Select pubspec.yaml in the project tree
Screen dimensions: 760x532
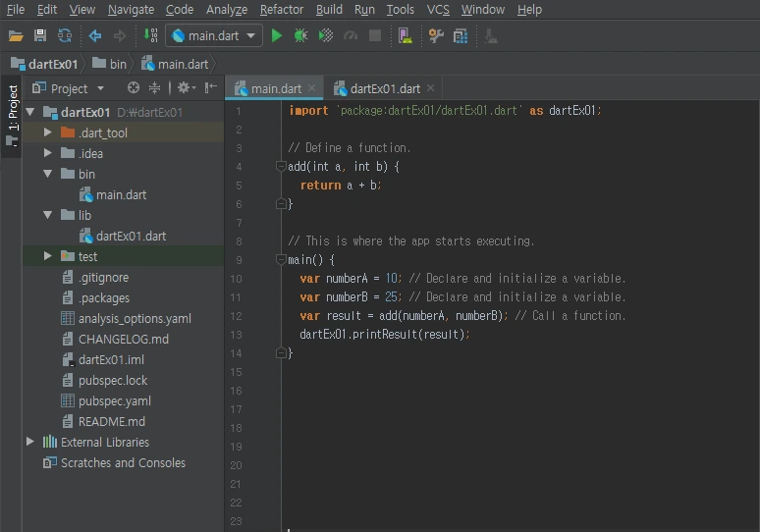[114, 400]
